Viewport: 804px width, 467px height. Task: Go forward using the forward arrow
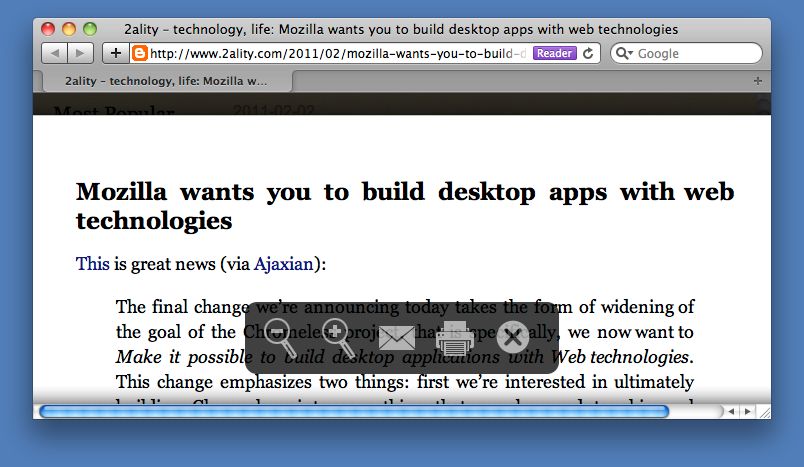(x=80, y=53)
